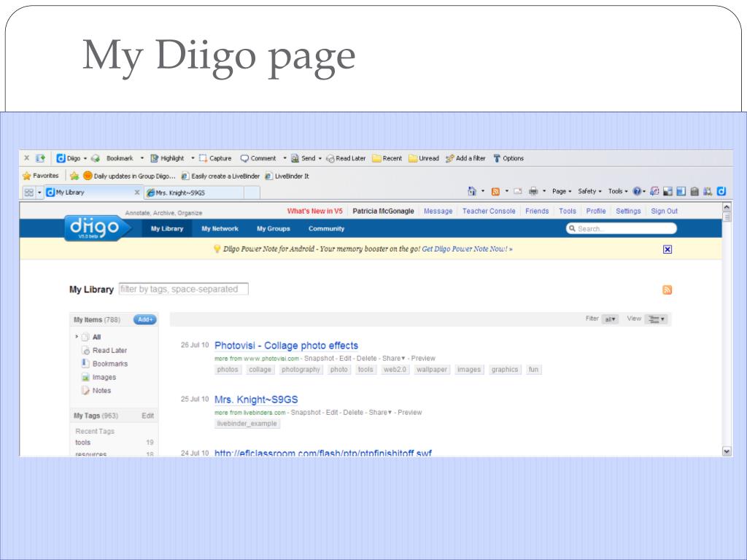747x560 pixels.
Task: Open the Capture tool
Action: 215,158
